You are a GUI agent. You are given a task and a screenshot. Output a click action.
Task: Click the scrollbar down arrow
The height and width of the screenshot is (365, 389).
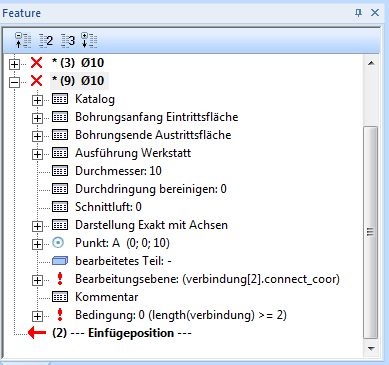pos(371,349)
